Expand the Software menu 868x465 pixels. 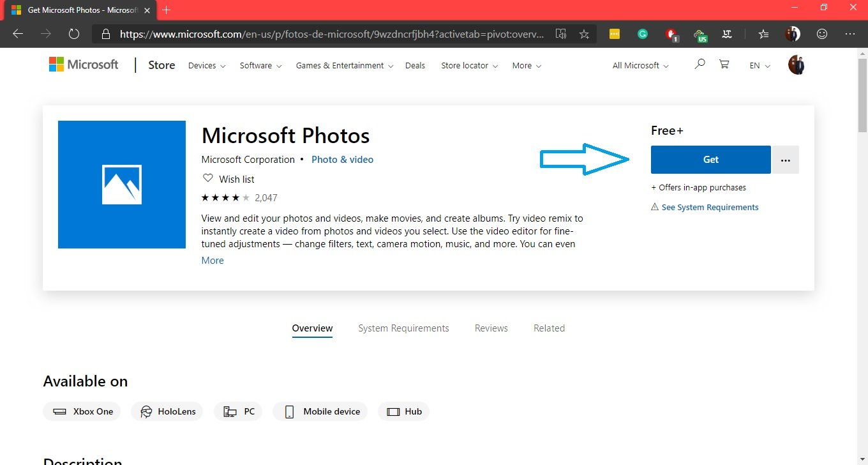[x=260, y=65]
